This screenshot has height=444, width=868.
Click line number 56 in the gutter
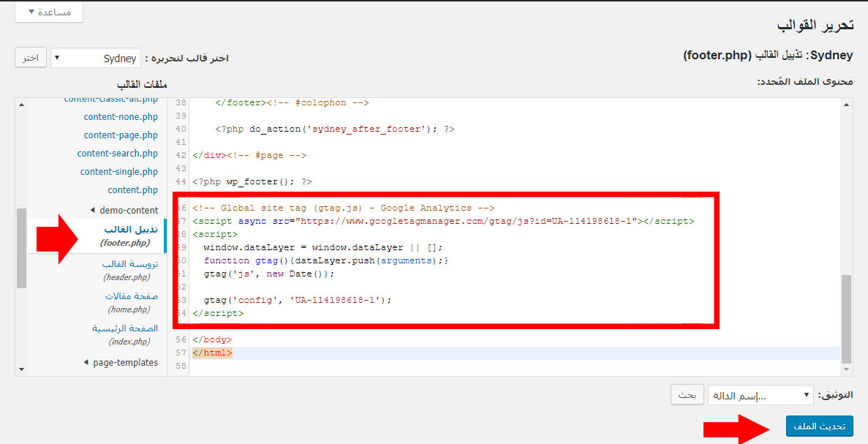click(181, 339)
